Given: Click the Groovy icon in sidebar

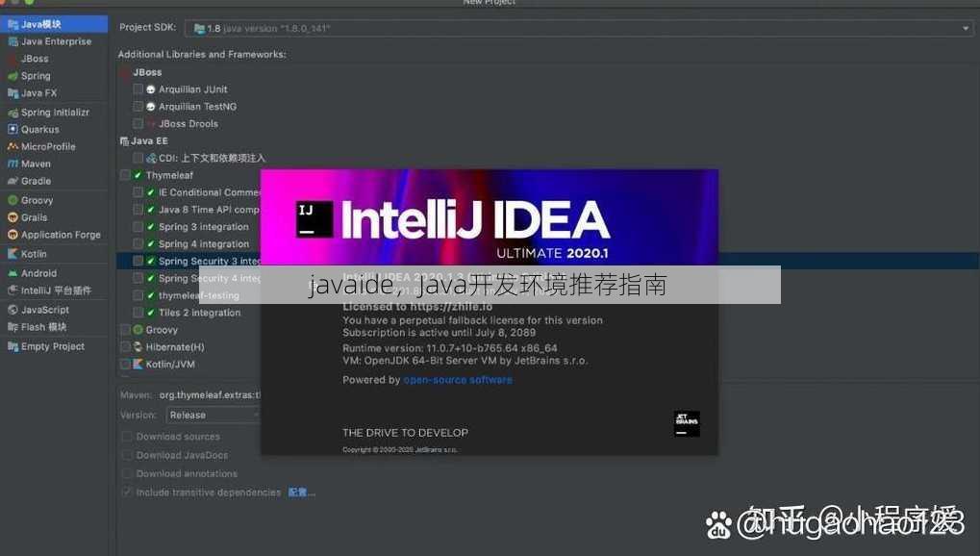Looking at the screenshot, I should coord(13,201).
